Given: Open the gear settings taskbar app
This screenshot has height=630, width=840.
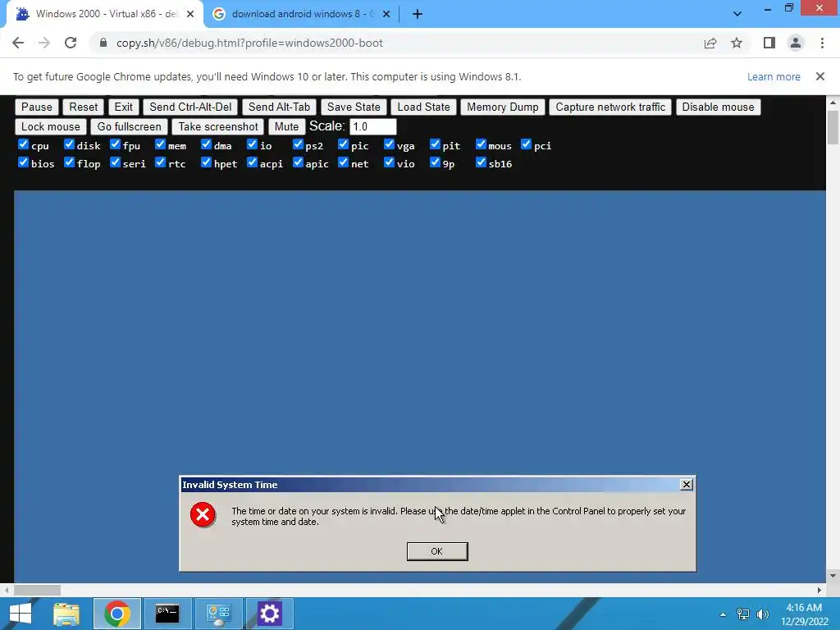Looking at the screenshot, I should (x=269, y=614).
